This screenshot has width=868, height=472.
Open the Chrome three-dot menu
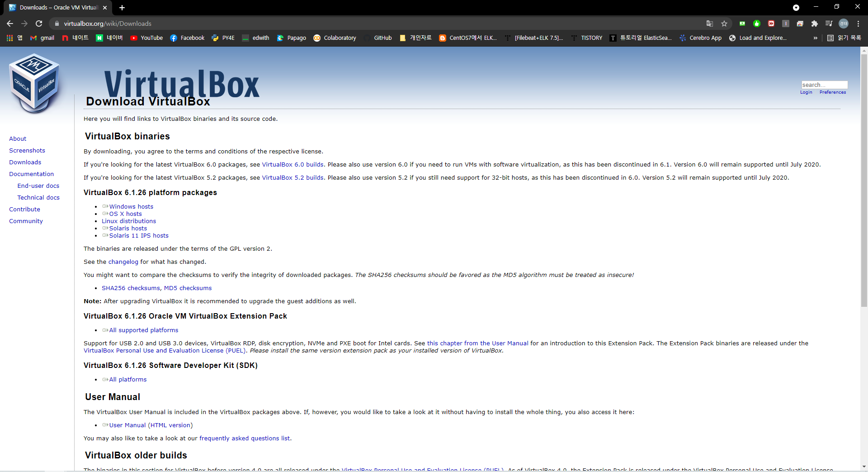tap(858, 24)
